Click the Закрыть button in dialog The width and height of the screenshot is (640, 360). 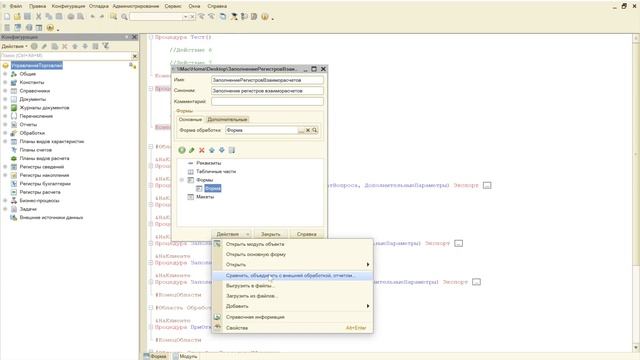tap(270, 234)
